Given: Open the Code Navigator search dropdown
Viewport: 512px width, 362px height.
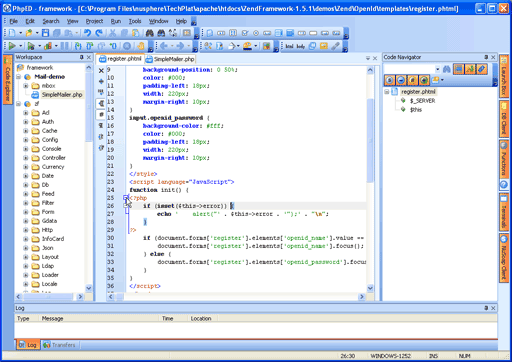Looking at the screenshot, I should 437,69.
